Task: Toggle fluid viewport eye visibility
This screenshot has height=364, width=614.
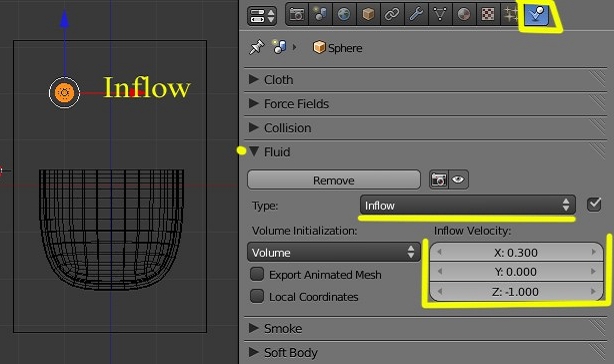Action: 458,180
